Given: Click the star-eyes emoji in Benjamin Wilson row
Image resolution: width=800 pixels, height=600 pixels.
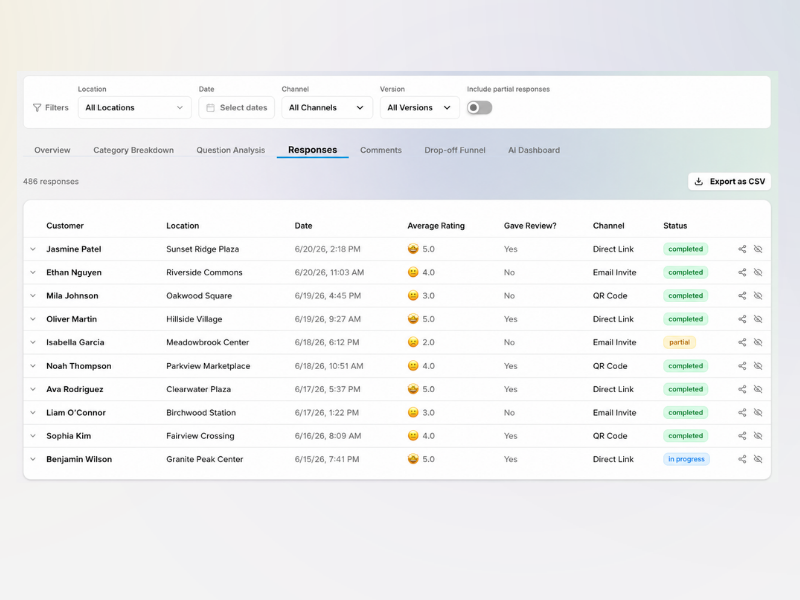Looking at the screenshot, I should coord(413,459).
